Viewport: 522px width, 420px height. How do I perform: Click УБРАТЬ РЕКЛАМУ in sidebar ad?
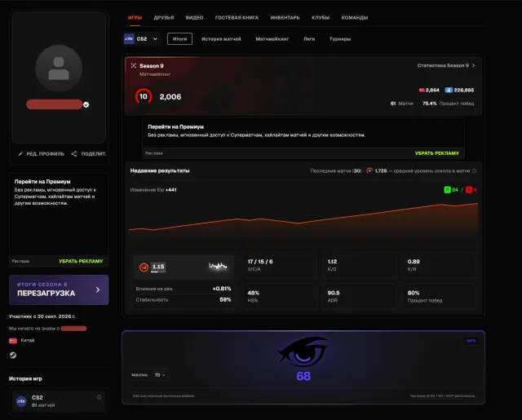pyautogui.click(x=81, y=261)
